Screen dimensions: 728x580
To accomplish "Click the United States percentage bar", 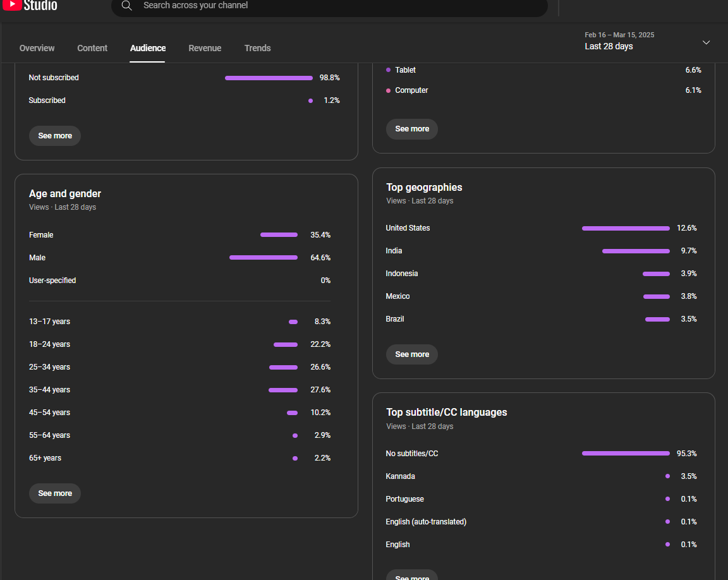I will [x=626, y=228].
